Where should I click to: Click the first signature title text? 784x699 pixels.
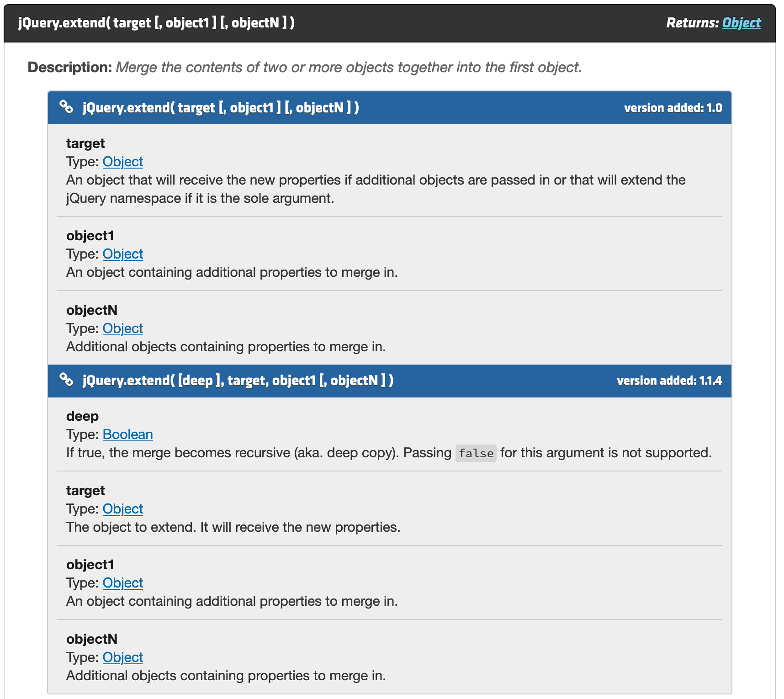(221, 107)
